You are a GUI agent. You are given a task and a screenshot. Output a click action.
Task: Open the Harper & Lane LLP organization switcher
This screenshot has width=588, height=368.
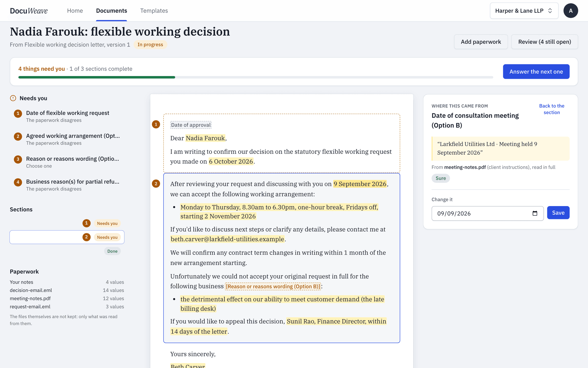(524, 11)
